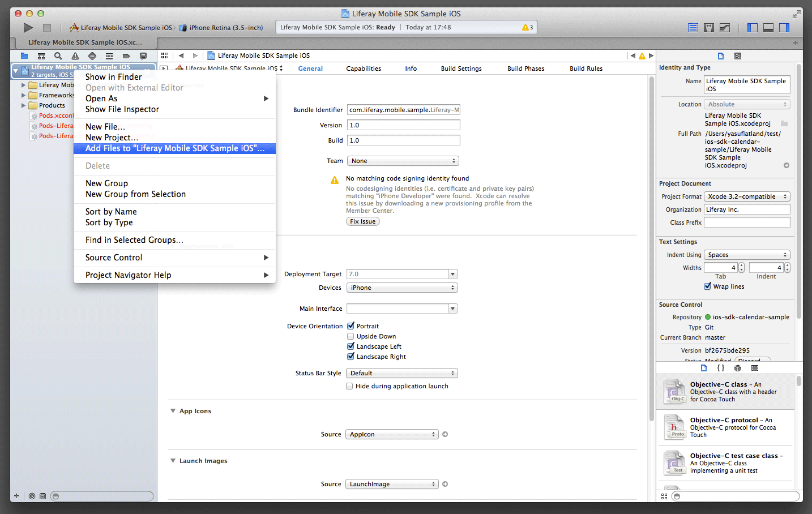This screenshot has height=514, width=812.
Task: Open the Test navigator
Action: pyautogui.click(x=92, y=56)
